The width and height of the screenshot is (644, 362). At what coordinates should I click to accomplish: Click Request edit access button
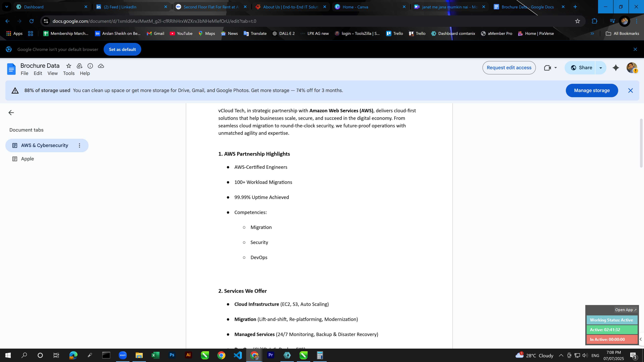tap(509, 68)
